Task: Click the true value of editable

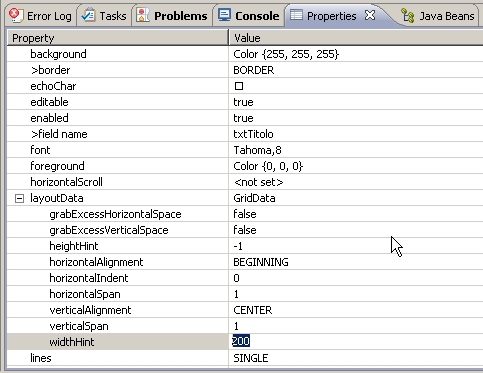Action: (x=243, y=102)
